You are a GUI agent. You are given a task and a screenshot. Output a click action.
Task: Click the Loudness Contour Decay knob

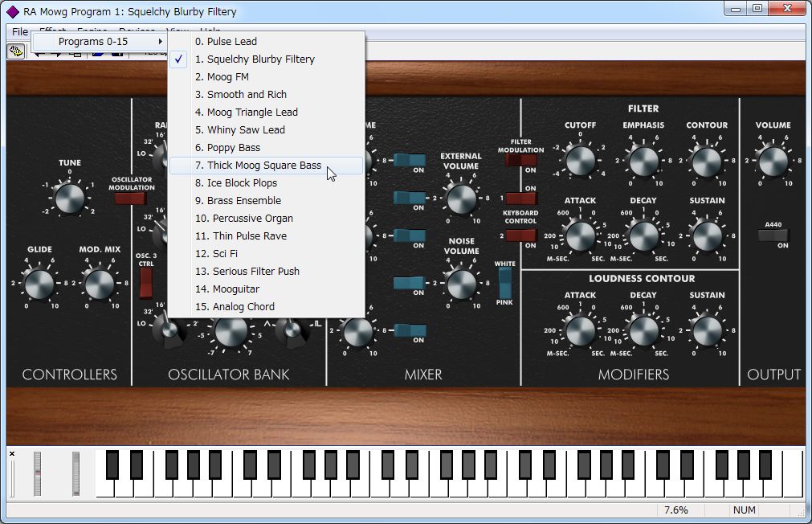643,330
